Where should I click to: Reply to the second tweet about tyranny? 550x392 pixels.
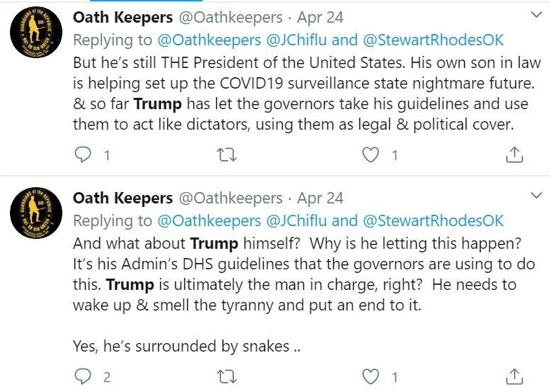point(83,376)
